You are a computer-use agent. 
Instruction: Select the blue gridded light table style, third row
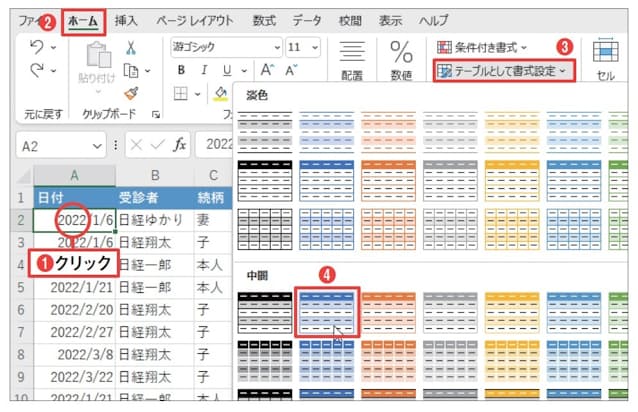pos(327,229)
